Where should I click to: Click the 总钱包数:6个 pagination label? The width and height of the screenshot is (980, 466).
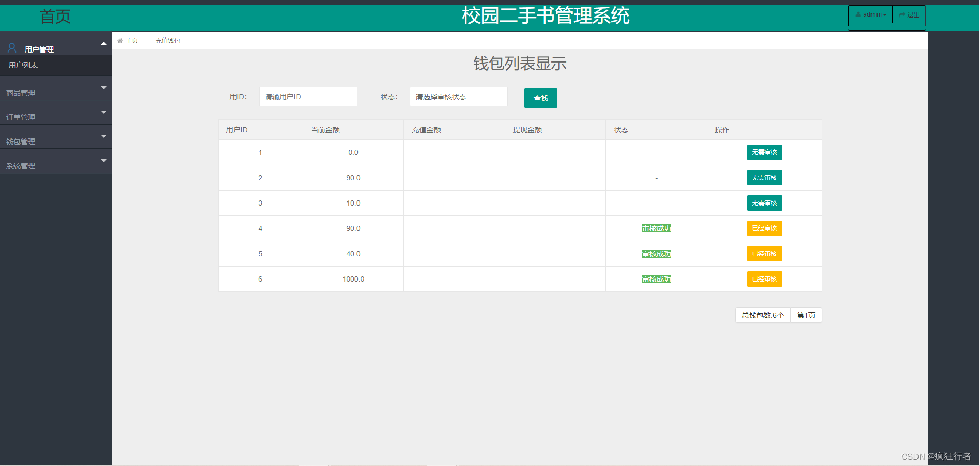(x=763, y=315)
